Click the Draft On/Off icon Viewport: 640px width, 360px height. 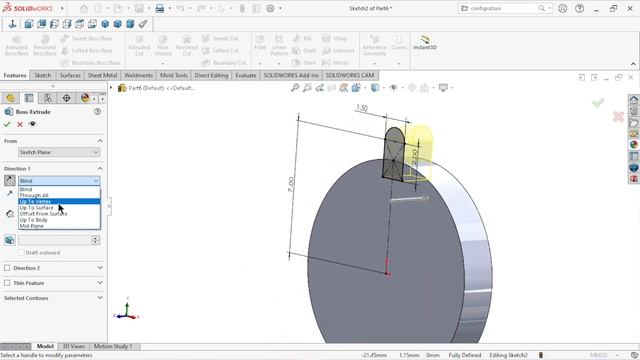(10, 240)
